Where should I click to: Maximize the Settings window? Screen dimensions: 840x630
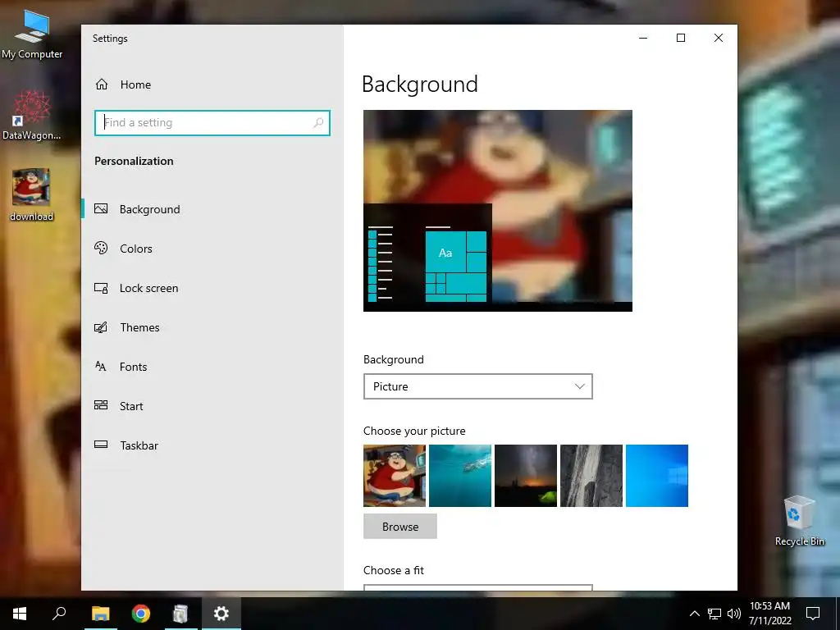tap(680, 38)
